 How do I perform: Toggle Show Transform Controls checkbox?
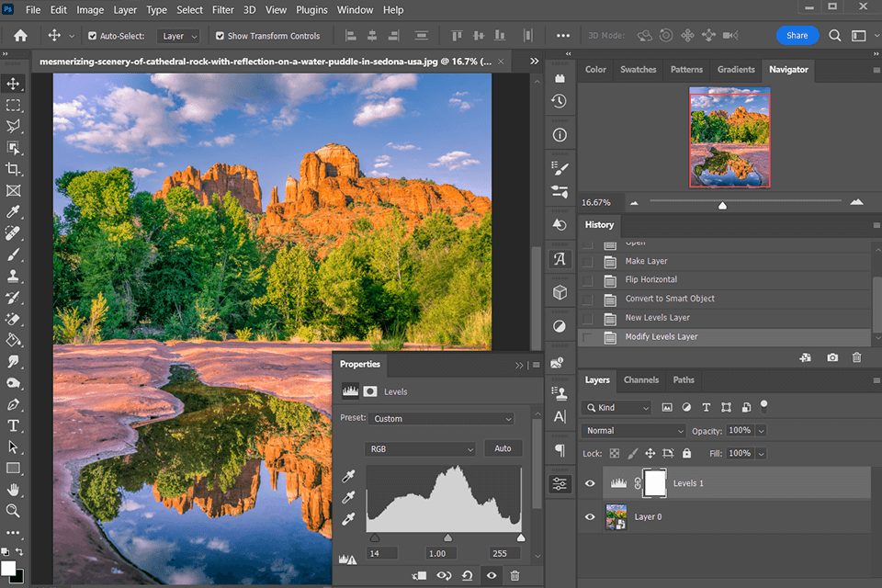tap(220, 36)
